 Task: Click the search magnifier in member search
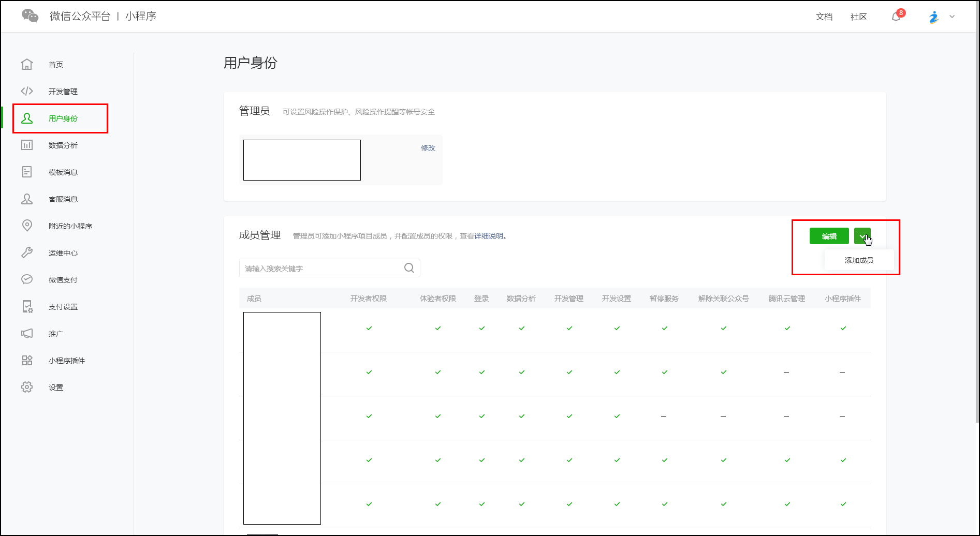click(x=408, y=268)
